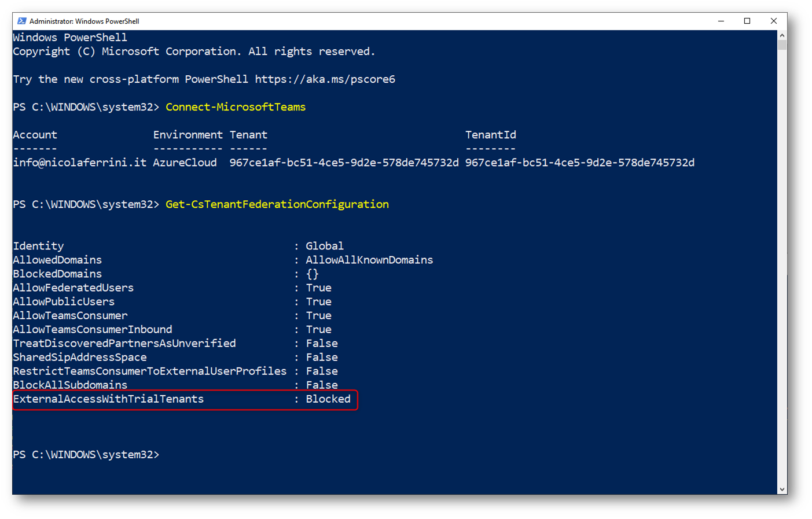The width and height of the screenshot is (812, 519).
Task: Click the AllowFederatedUsers 'True' value
Action: pyautogui.click(x=318, y=288)
